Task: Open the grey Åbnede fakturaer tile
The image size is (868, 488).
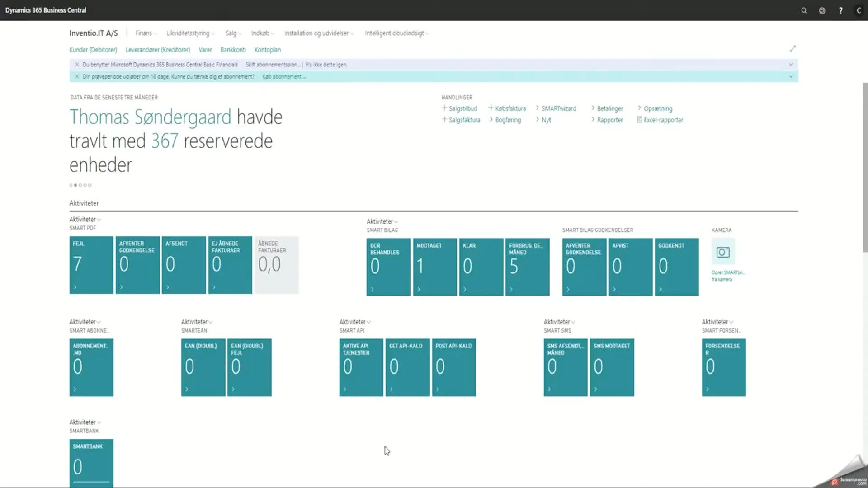Action: (277, 265)
